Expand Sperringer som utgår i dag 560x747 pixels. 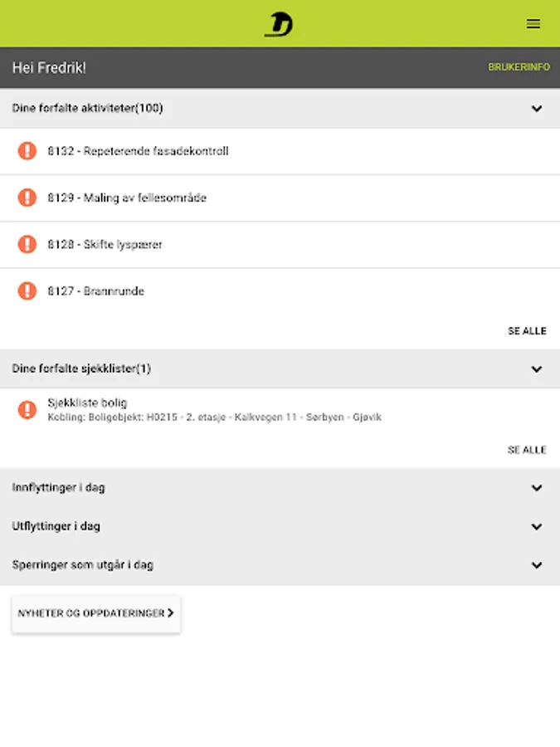tap(537, 565)
